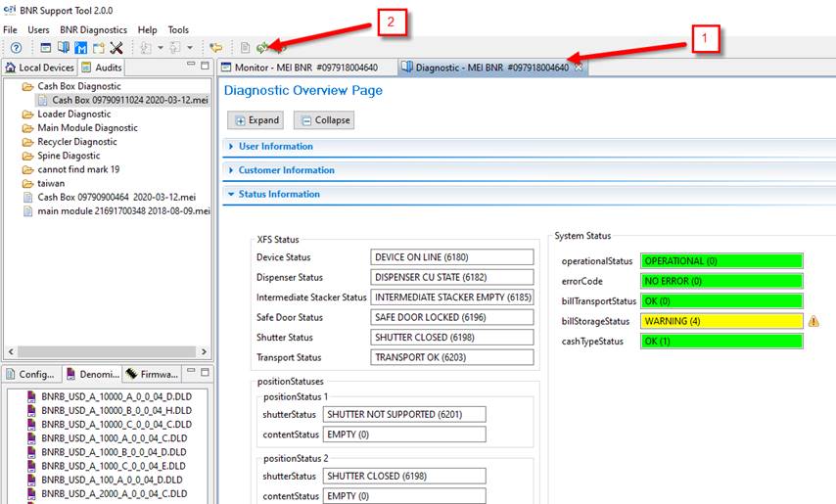Click the green refresh arrows toolbar icon
The width and height of the screenshot is (836, 504).
point(262,48)
